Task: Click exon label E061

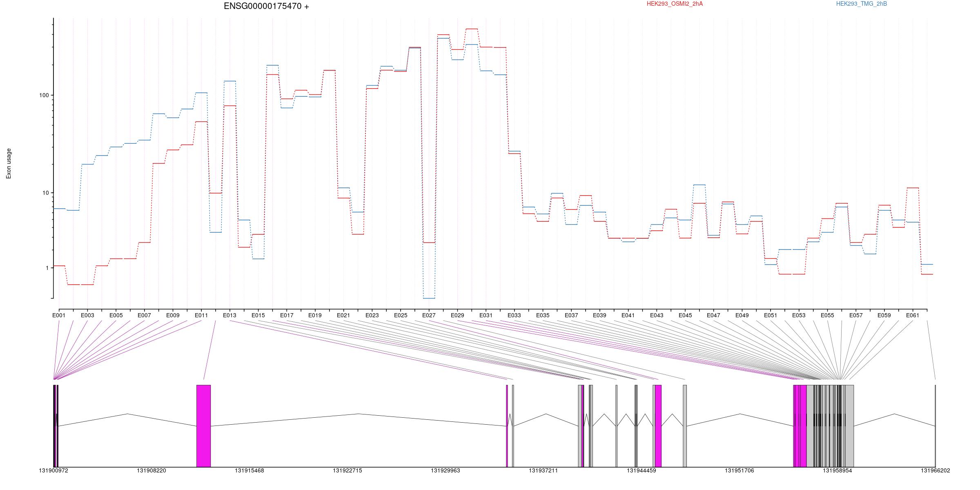Action: pos(913,315)
